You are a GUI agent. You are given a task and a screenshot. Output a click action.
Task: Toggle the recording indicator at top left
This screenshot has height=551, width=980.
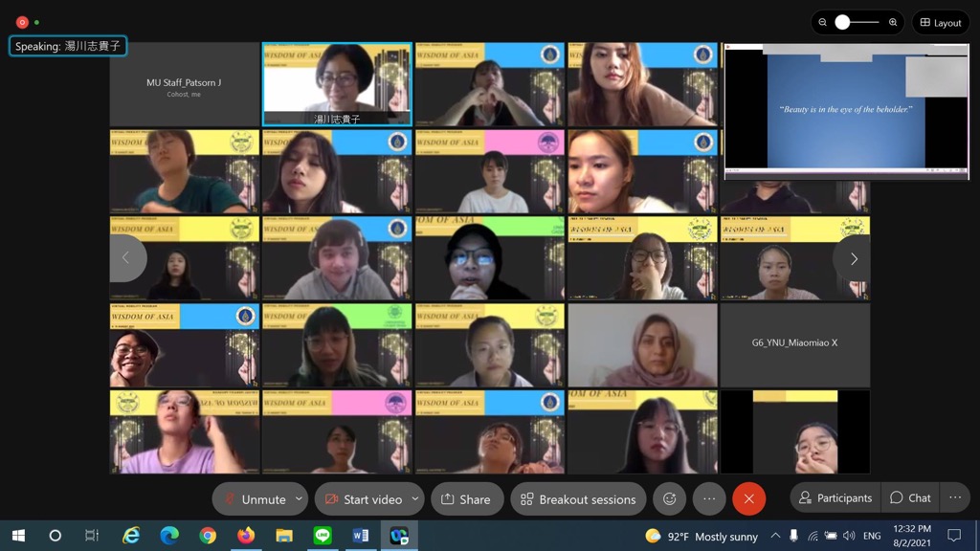[22, 22]
